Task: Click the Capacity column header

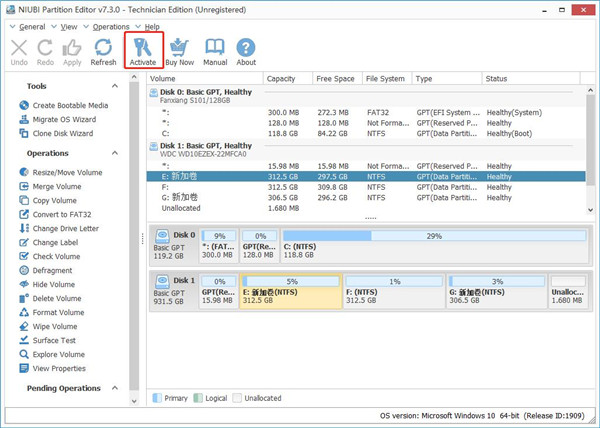Action: [282, 78]
